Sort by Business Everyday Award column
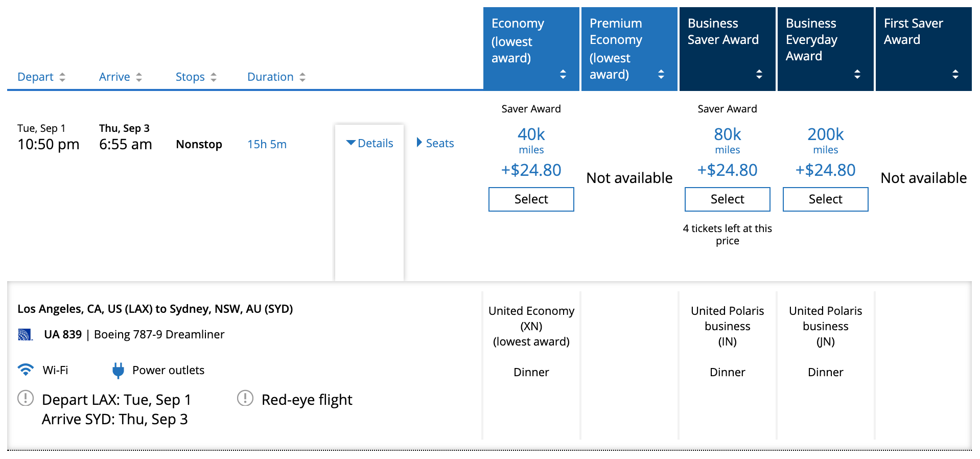This screenshot has width=980, height=459. tap(857, 74)
